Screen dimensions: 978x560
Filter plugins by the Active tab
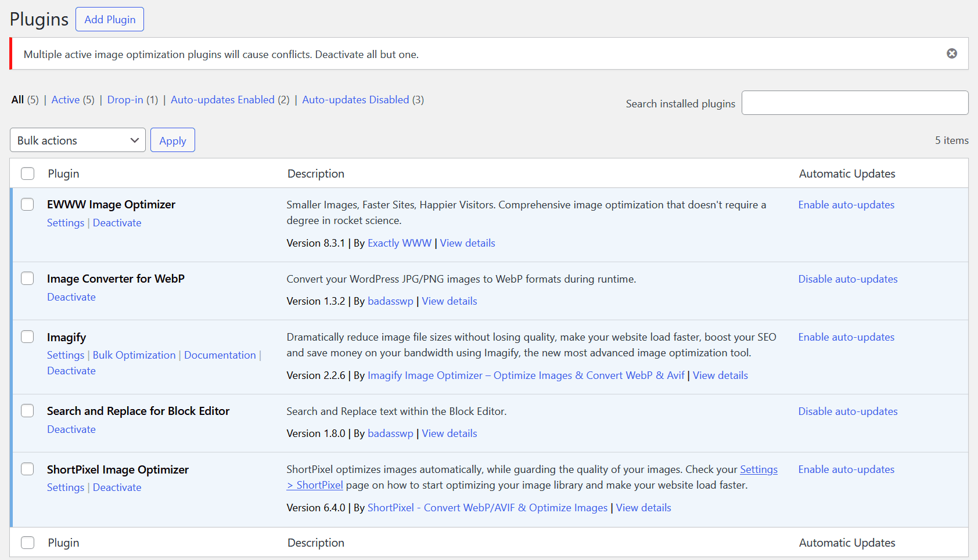point(66,100)
